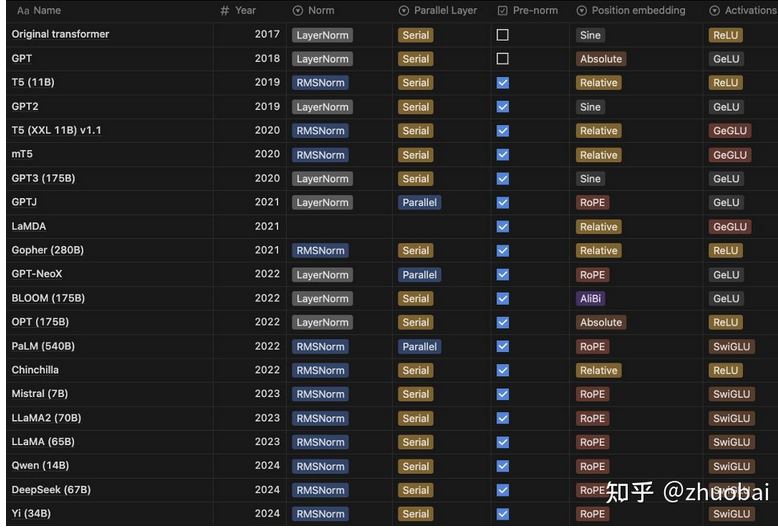
Task: Open LayerNorm tag selector for GPTJ
Action: point(322,202)
